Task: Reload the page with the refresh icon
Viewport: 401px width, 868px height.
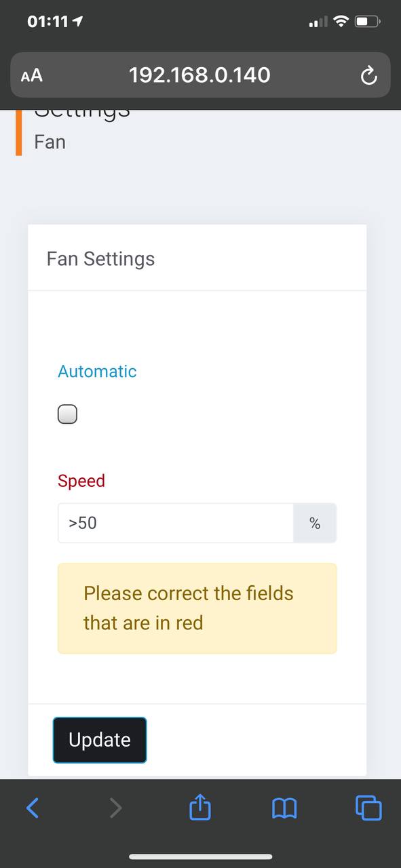Action: pyautogui.click(x=368, y=75)
